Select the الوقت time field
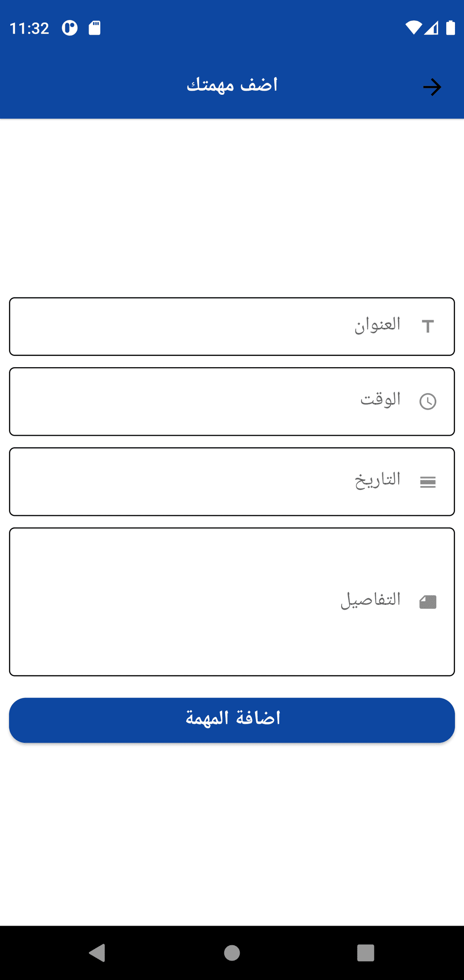Image resolution: width=464 pixels, height=980 pixels. (232, 402)
